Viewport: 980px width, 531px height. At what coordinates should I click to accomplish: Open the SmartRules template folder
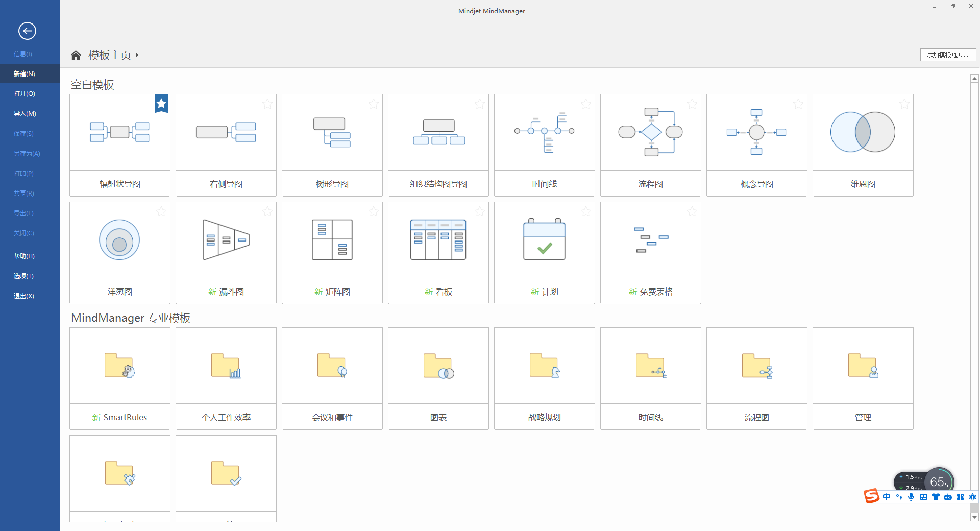pyautogui.click(x=120, y=366)
